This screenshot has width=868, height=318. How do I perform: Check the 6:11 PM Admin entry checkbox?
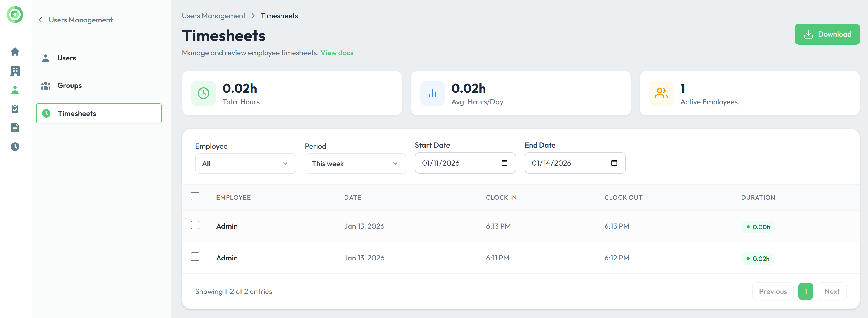pos(195,257)
